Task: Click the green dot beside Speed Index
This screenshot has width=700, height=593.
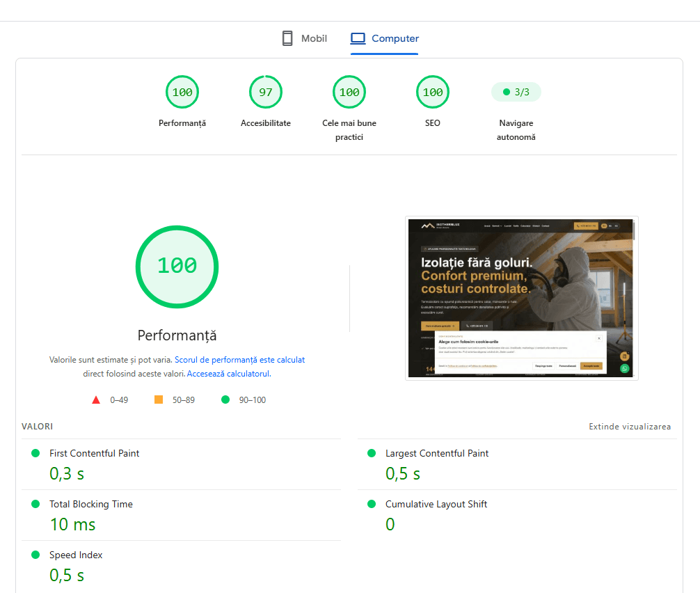Action: pyautogui.click(x=35, y=555)
